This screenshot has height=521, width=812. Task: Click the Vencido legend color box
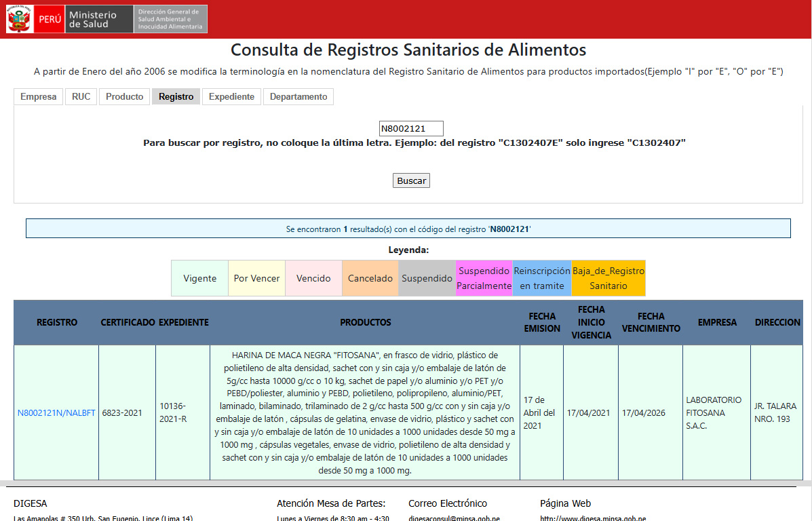(x=313, y=278)
